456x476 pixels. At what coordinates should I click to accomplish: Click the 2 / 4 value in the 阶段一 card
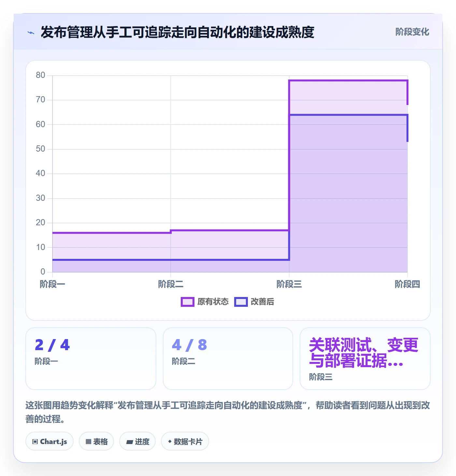[x=52, y=345]
